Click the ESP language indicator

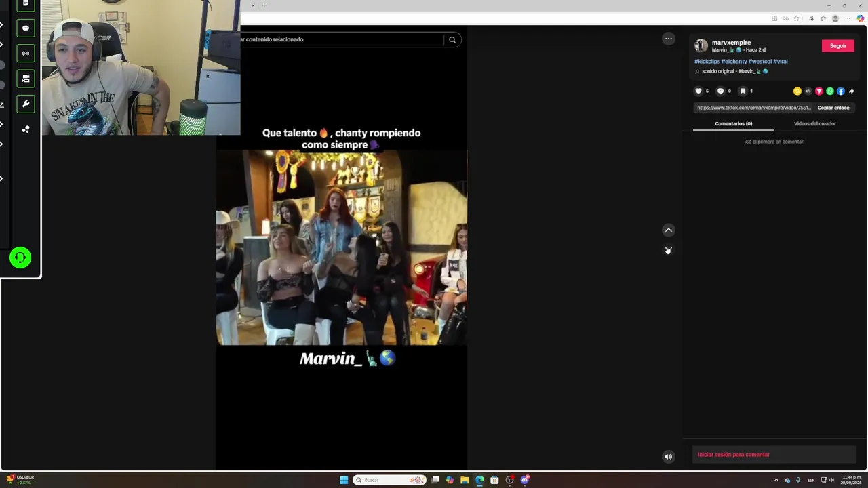click(x=811, y=480)
